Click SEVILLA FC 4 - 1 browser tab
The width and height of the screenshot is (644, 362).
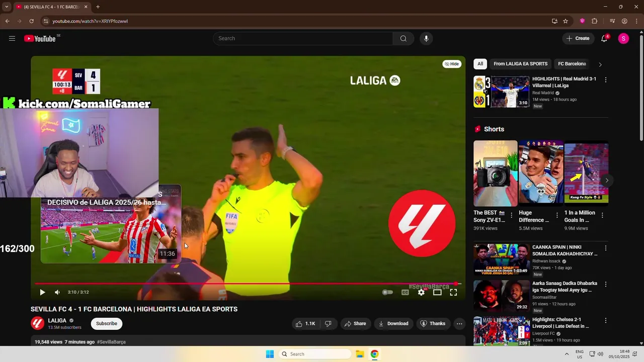coord(51,7)
